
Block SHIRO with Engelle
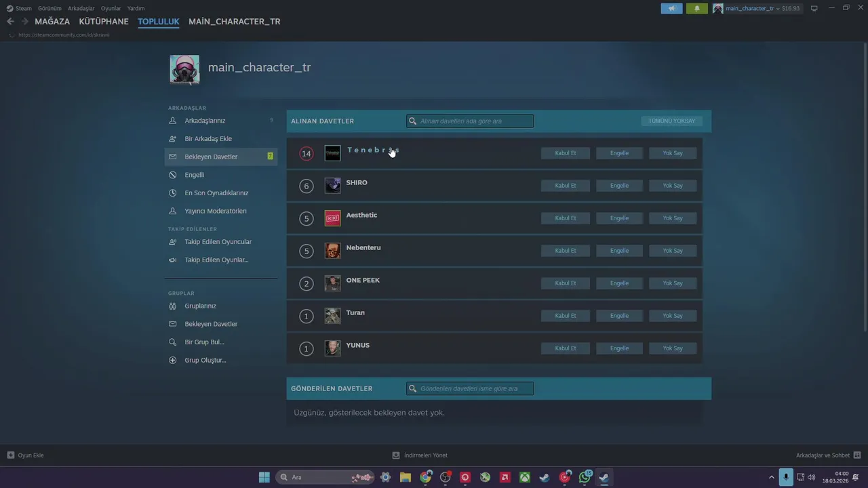coord(619,186)
